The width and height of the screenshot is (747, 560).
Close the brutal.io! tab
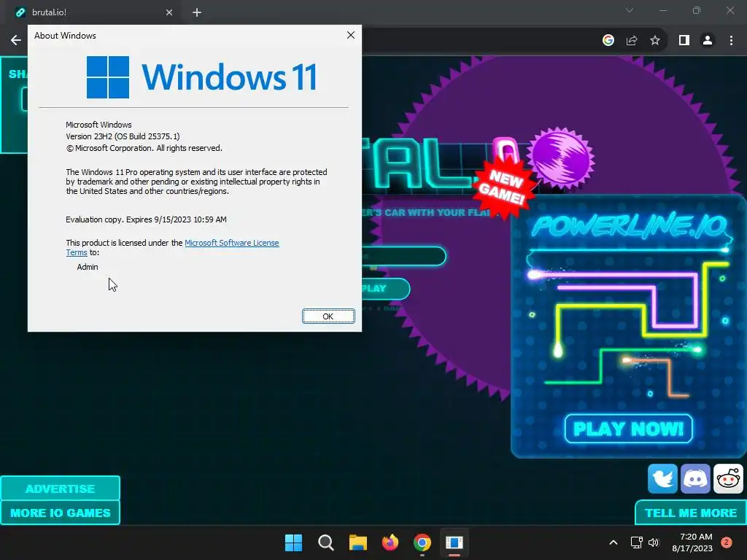[169, 12]
